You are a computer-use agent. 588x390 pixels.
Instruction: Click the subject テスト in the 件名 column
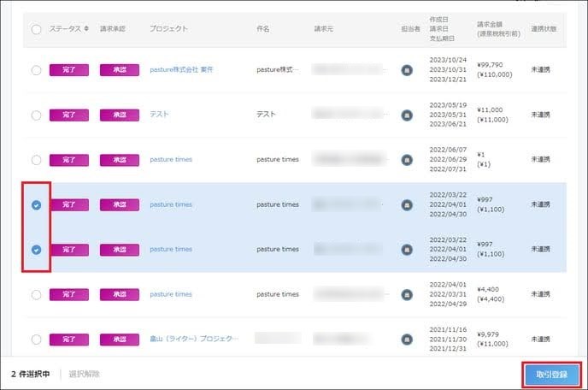(x=266, y=114)
